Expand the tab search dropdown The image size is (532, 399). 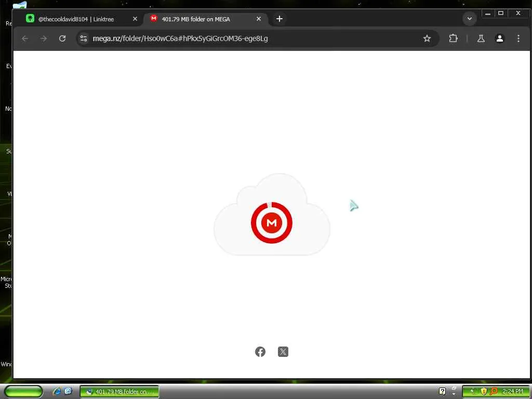tap(470, 19)
